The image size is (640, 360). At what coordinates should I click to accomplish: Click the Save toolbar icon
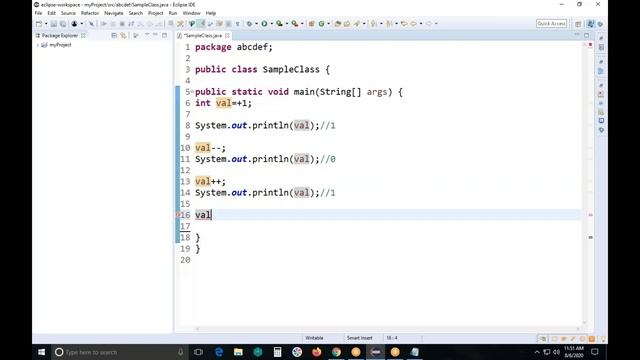53,24
